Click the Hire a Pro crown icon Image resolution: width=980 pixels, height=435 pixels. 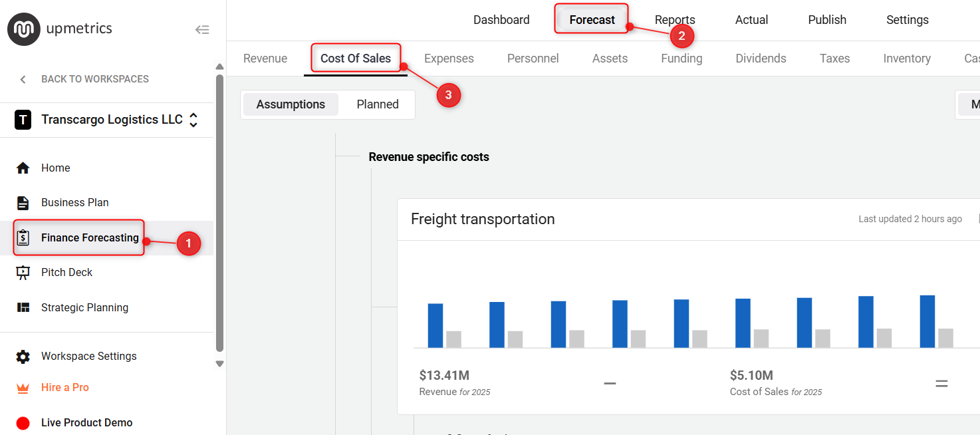[23, 388]
